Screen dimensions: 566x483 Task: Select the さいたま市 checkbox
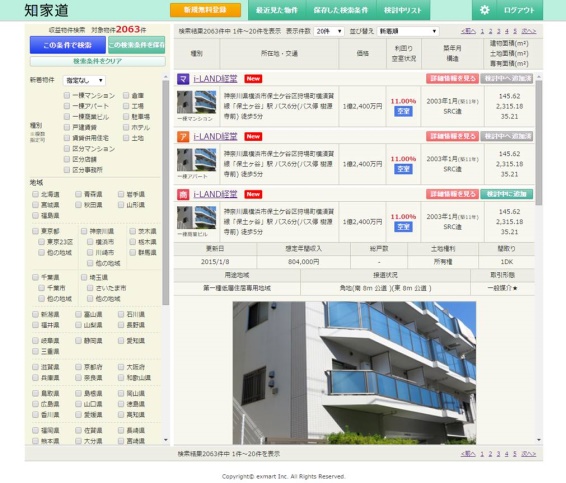coord(90,288)
